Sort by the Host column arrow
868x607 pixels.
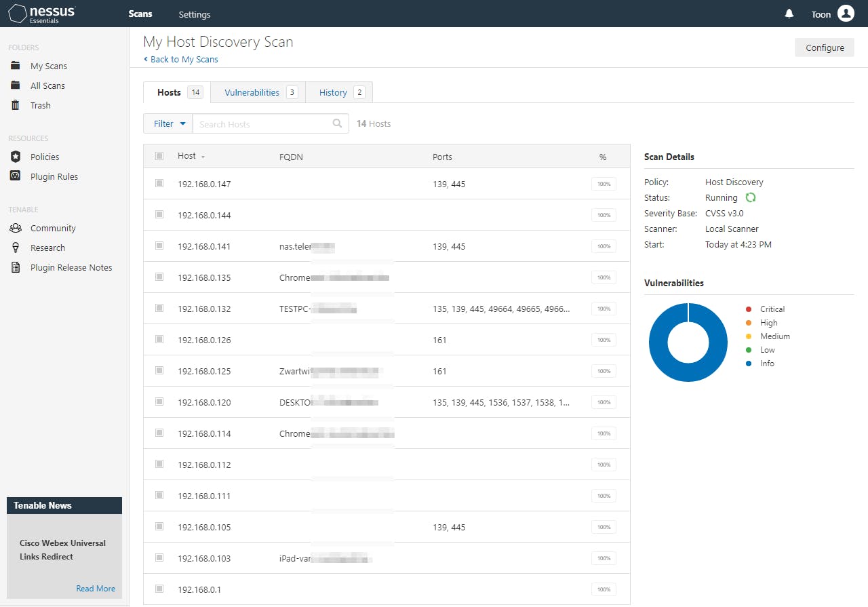tap(203, 157)
